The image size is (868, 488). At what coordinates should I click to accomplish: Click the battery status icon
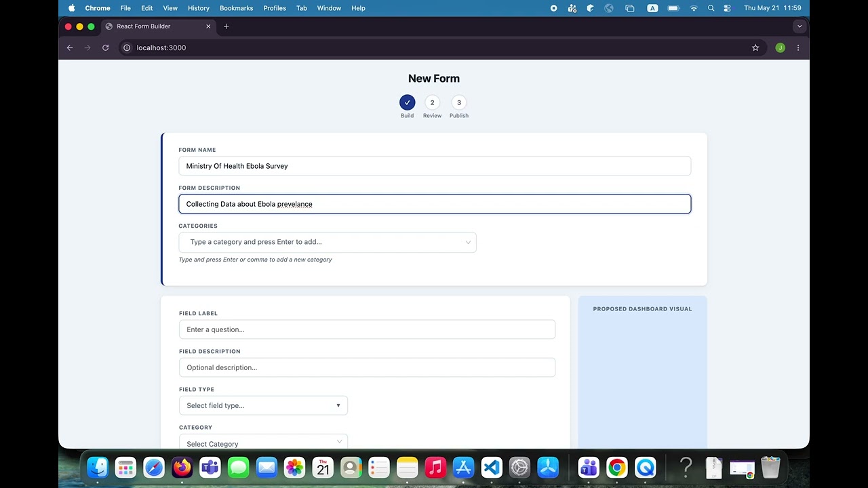pos(673,8)
